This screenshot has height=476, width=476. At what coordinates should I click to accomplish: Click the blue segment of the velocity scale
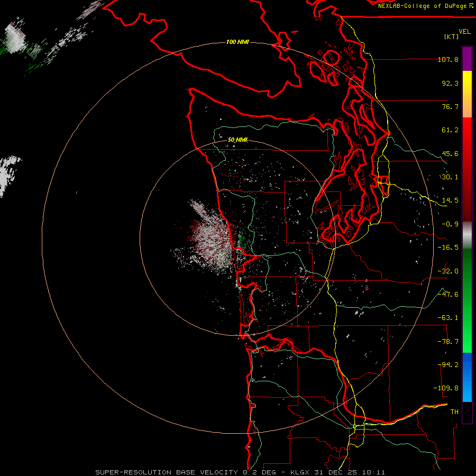pos(467,377)
